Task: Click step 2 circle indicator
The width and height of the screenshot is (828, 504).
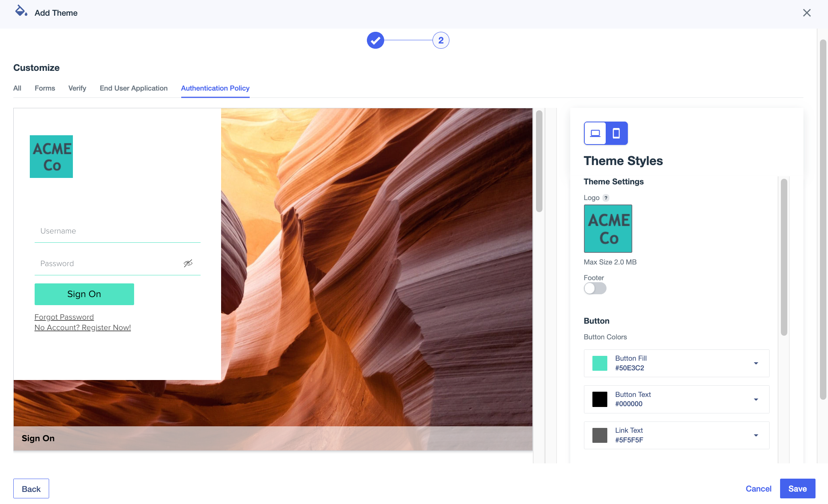Action: pyautogui.click(x=441, y=40)
